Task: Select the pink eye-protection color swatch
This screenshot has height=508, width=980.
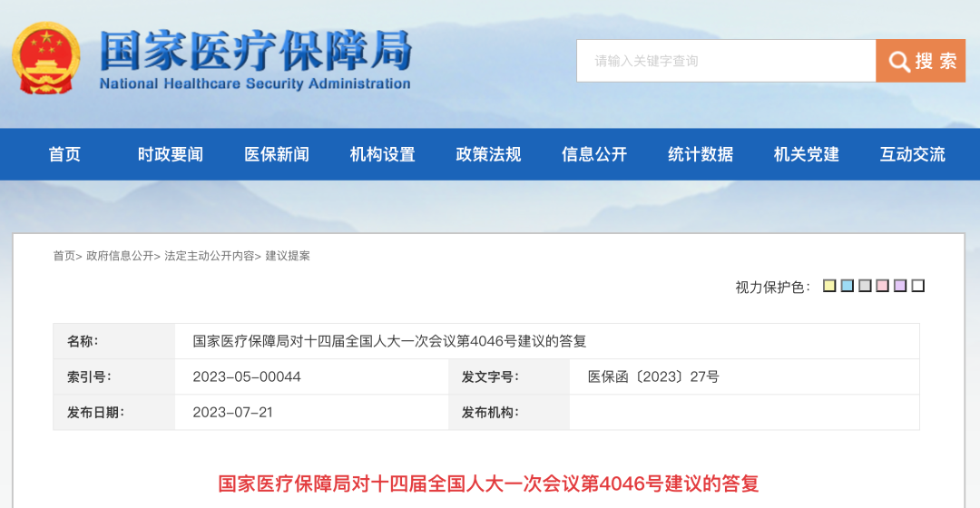Action: tap(883, 286)
